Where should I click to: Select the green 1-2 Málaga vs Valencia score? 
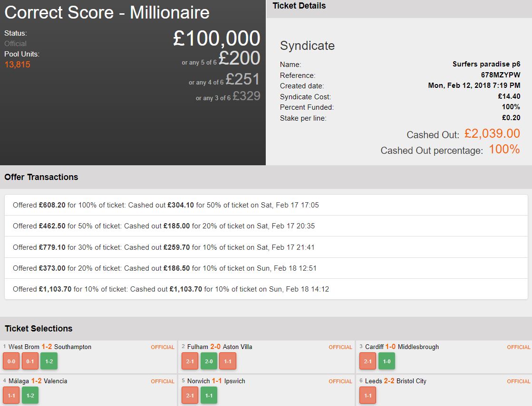coord(30,396)
